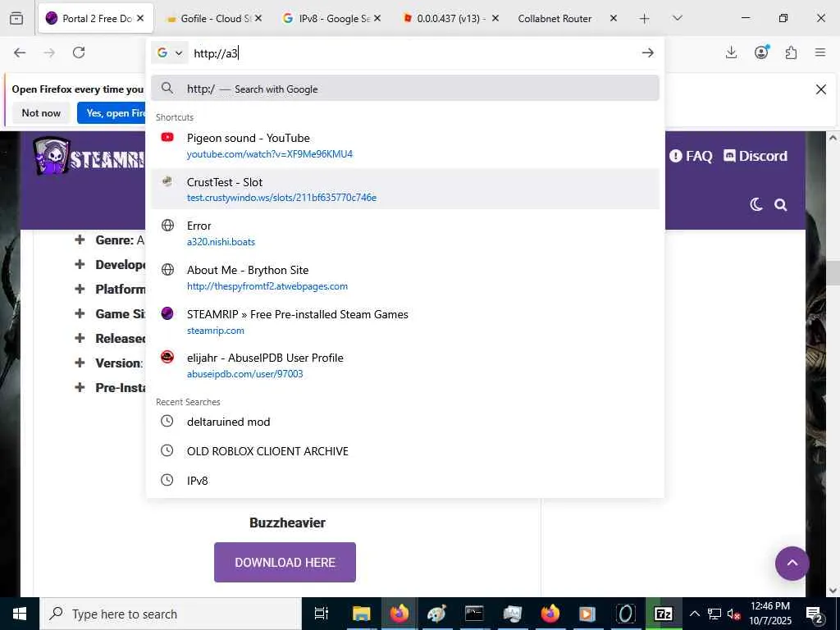This screenshot has height=630, width=840.
Task: Switch to the 0.0.0.437 (v13) tab
Action: pos(450,18)
